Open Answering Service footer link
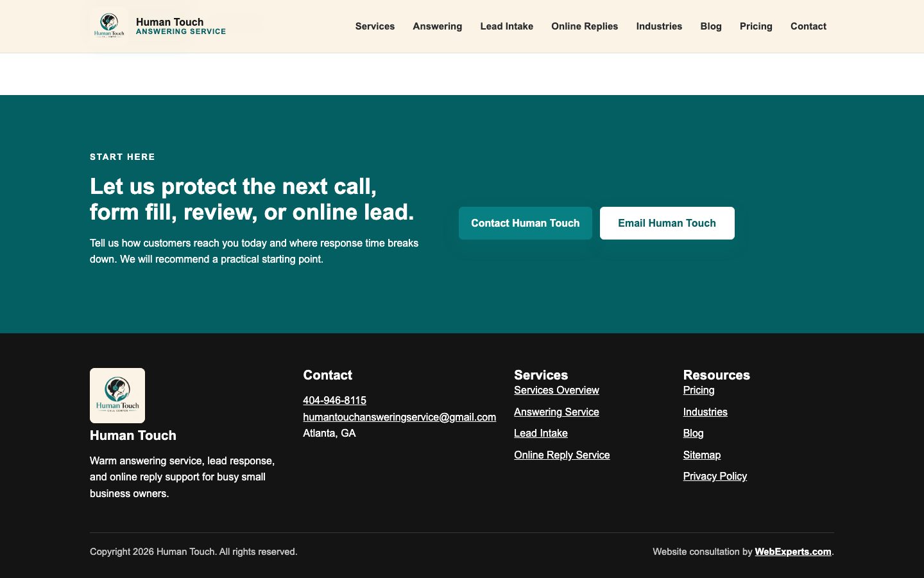 [556, 412]
